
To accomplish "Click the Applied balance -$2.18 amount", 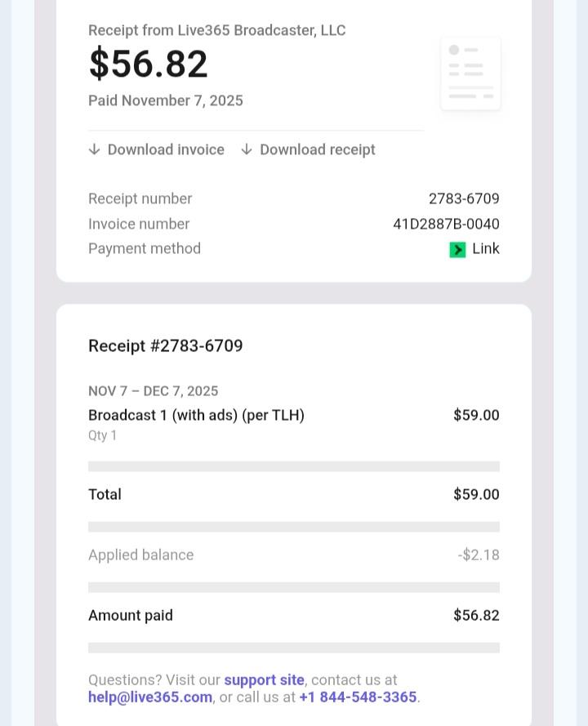I will point(479,555).
